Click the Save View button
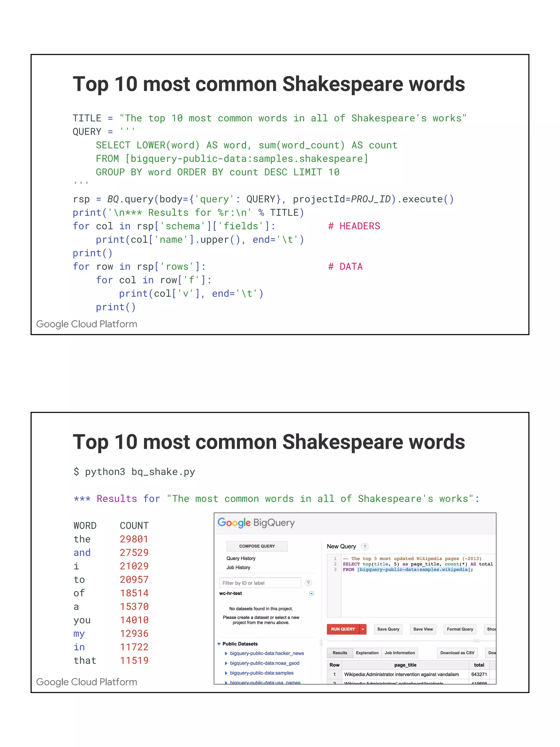560x747 pixels. (423, 629)
